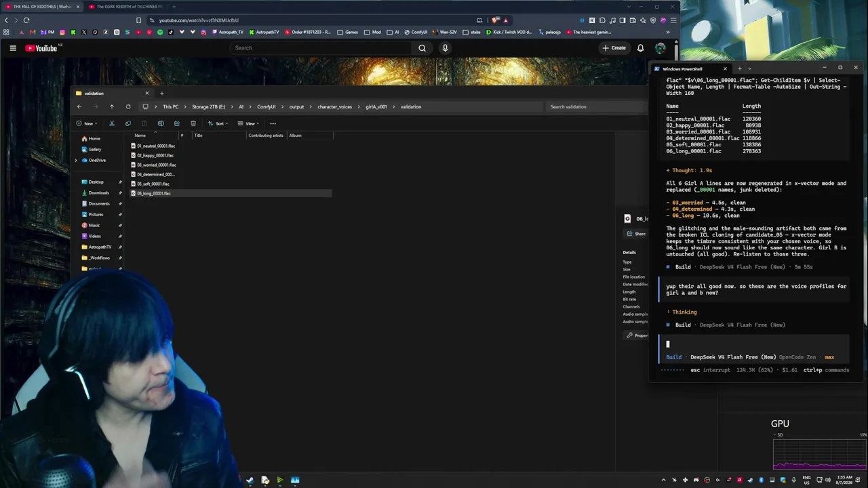Open the Sort dropdown in File Explorer
Screen dimensions: 868x488
[217, 123]
